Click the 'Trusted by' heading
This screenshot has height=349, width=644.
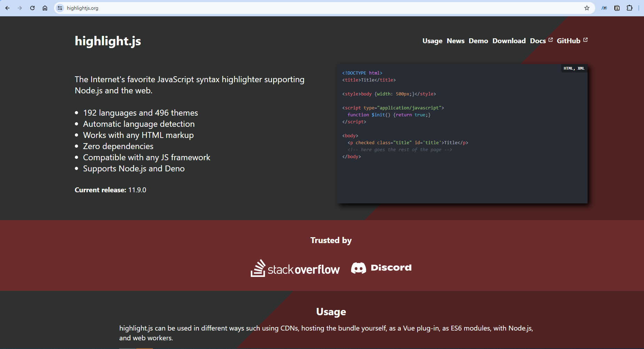pos(331,240)
